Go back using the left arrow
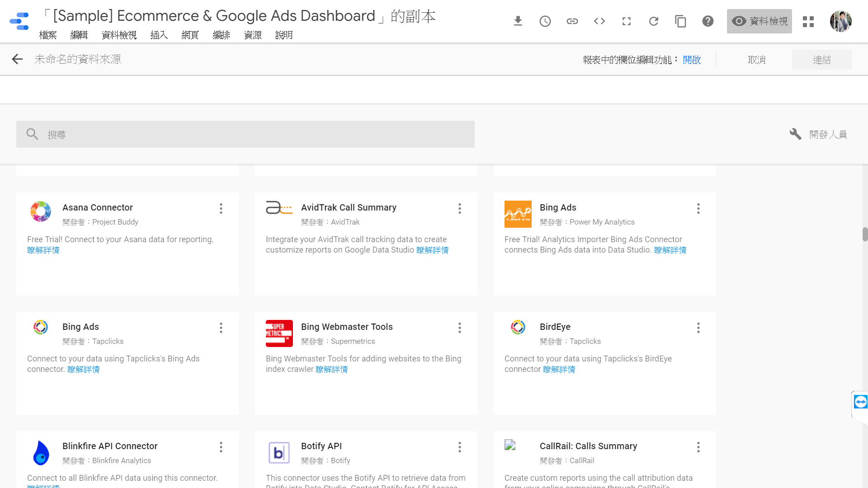Viewport: 868px width, 488px height. pyautogui.click(x=17, y=59)
